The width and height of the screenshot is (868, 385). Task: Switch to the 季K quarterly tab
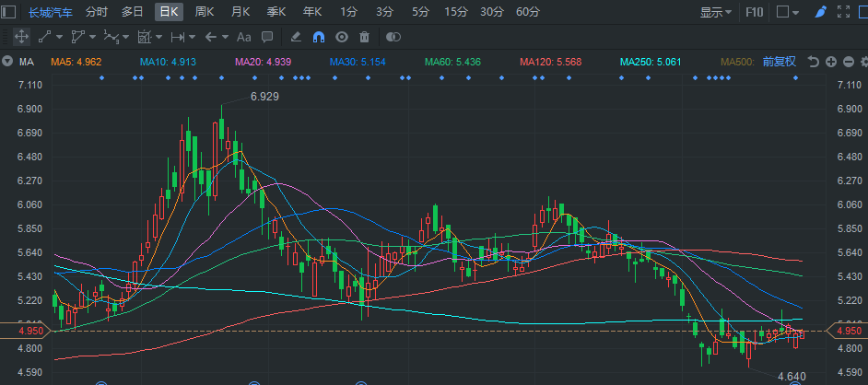276,12
